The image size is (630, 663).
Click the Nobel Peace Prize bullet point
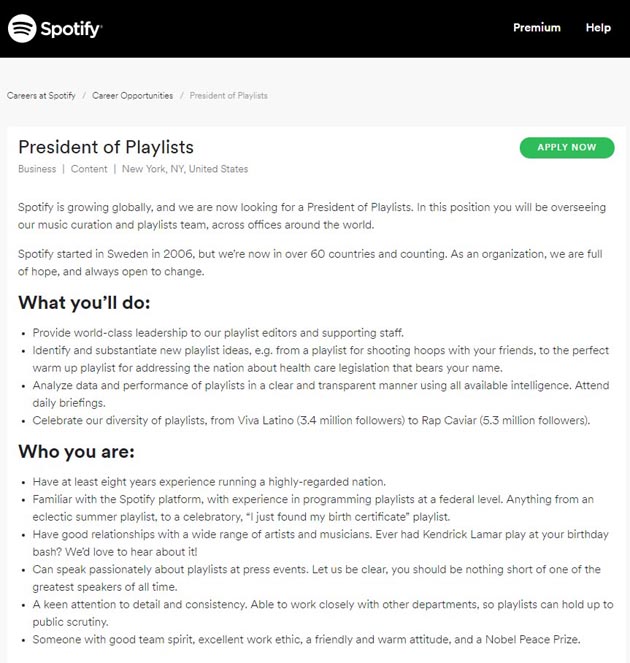click(x=306, y=640)
